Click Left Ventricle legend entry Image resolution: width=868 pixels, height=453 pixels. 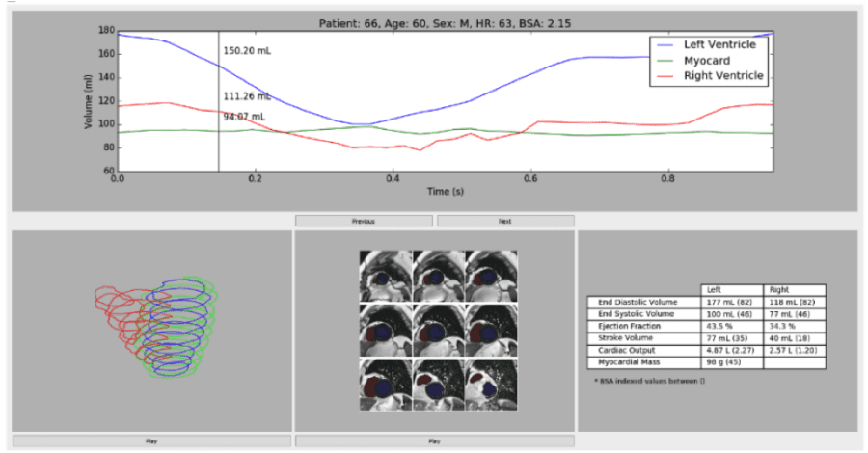(x=709, y=44)
